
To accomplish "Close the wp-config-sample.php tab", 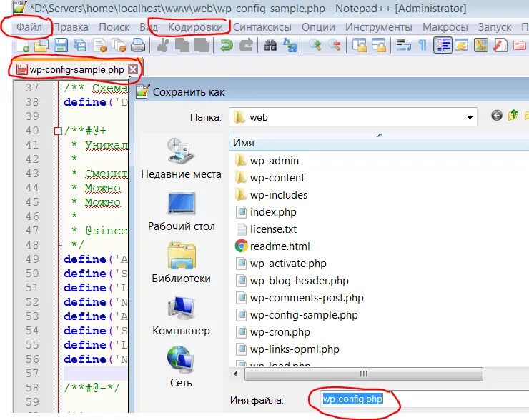I will [x=133, y=69].
